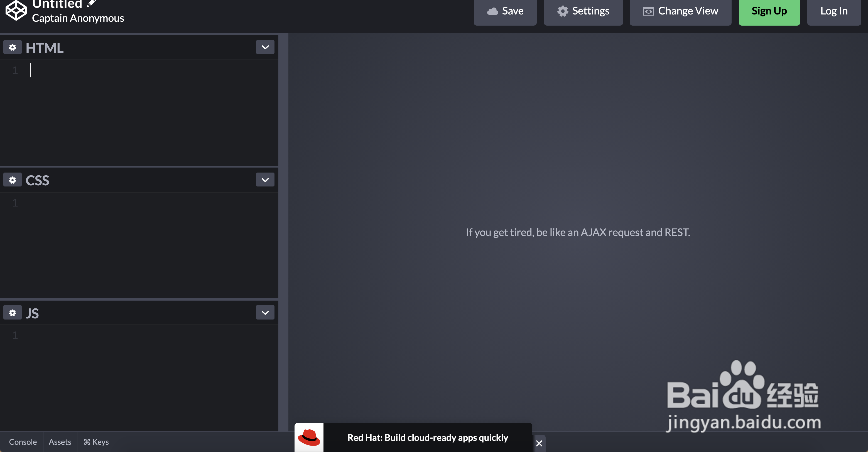The height and width of the screenshot is (452, 868).
Task: Open CSS editor settings gear
Action: 13,180
